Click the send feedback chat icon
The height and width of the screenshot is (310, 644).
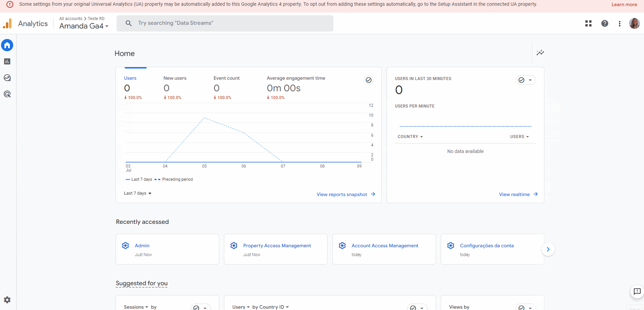pyautogui.click(x=637, y=291)
